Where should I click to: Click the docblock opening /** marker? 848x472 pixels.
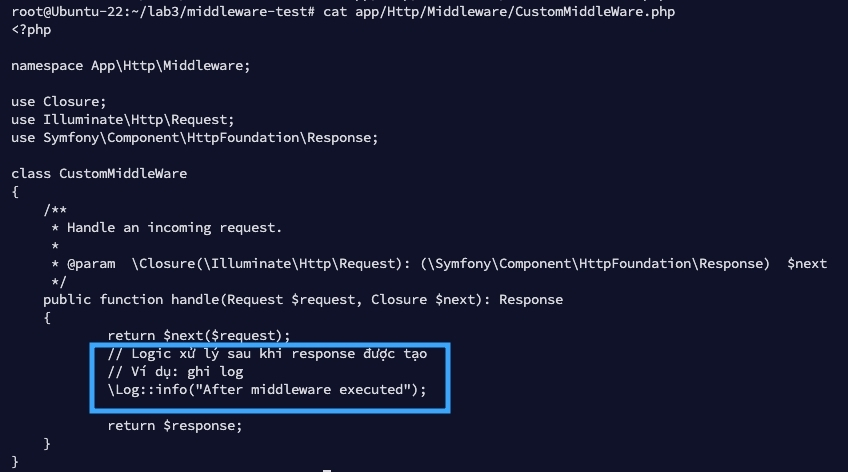click(x=55, y=209)
